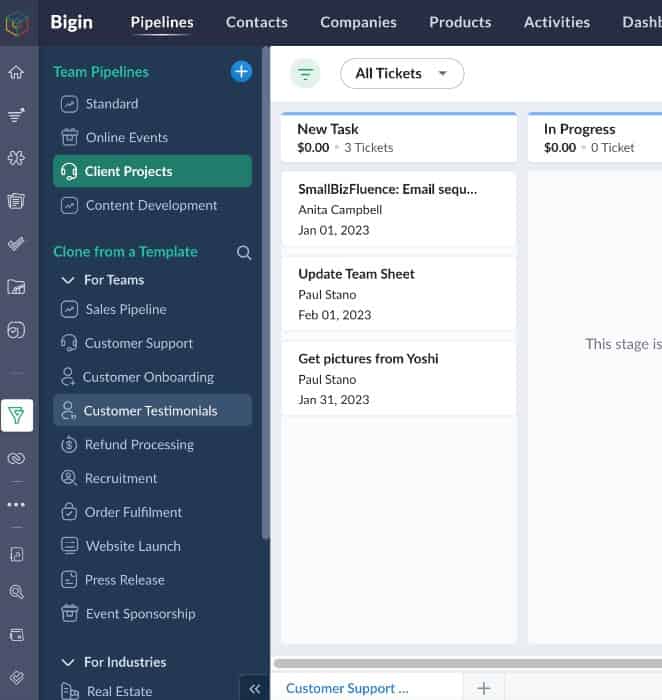Click the funnel-lines icon below Home
This screenshot has width=662, height=700.
(16, 115)
